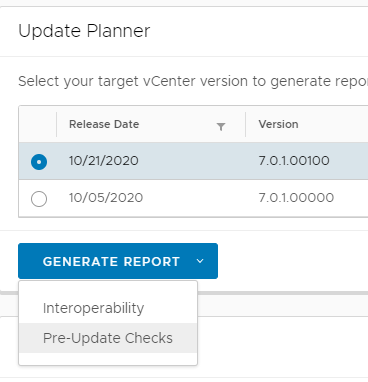368x382 pixels.
Task: Collapse the Generate Report dropdown chevron
Action: [200, 261]
